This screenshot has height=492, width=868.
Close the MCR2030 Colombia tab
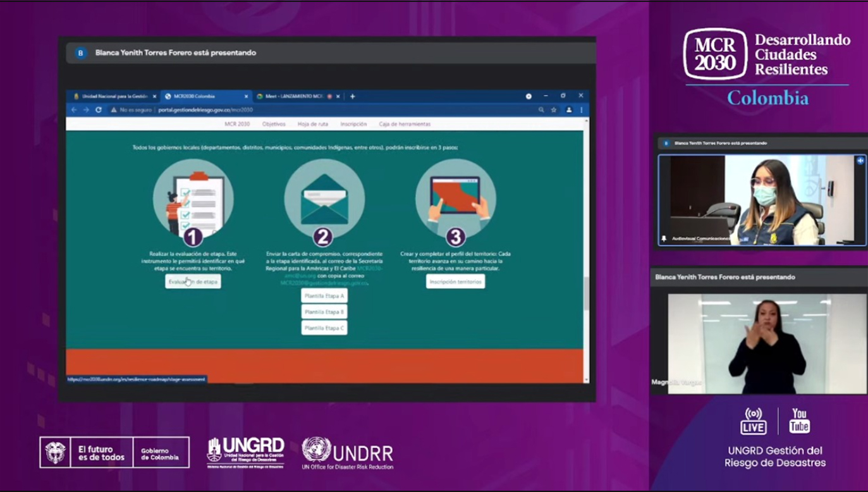coord(246,96)
